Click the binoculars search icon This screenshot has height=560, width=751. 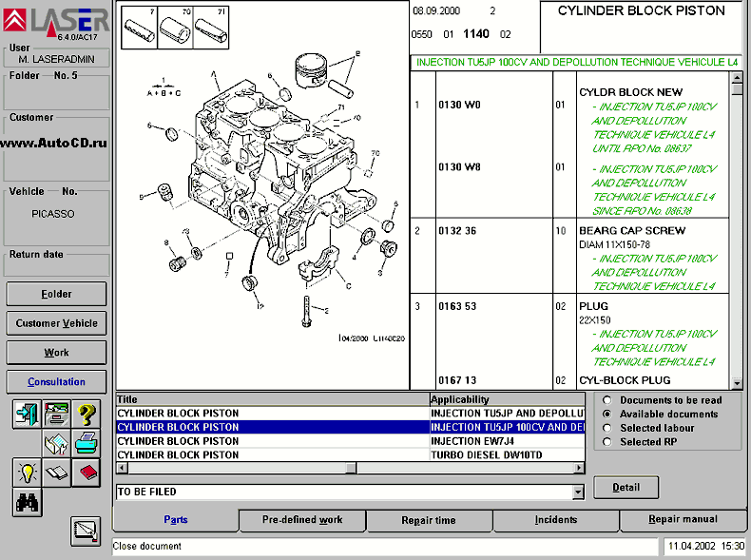tap(27, 501)
